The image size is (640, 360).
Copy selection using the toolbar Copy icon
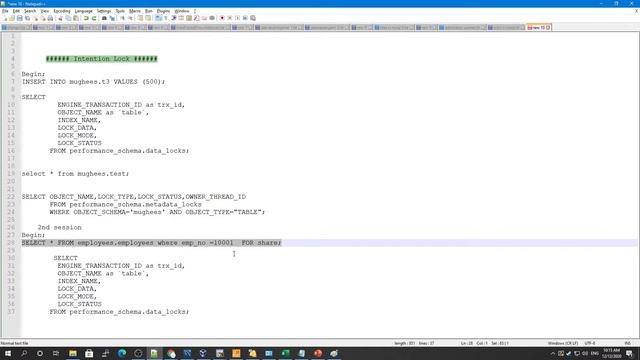68,18
